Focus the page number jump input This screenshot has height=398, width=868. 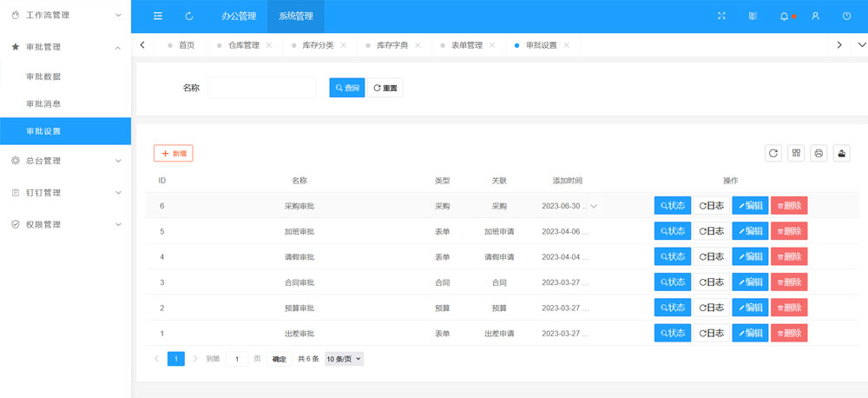pos(237,359)
